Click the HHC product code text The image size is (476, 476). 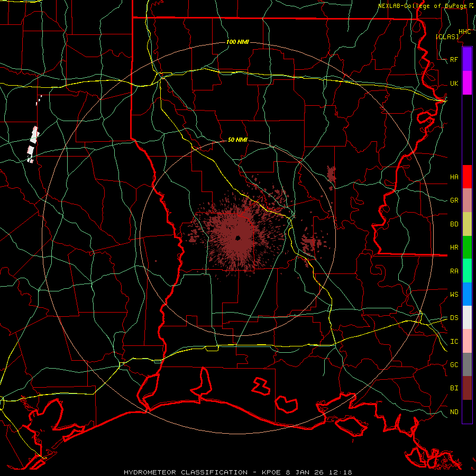pyautogui.click(x=464, y=32)
